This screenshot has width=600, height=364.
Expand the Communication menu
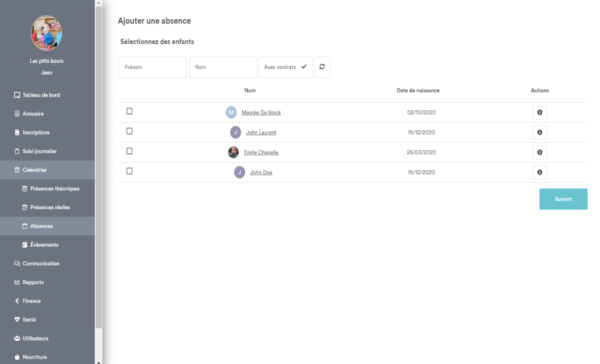41,264
